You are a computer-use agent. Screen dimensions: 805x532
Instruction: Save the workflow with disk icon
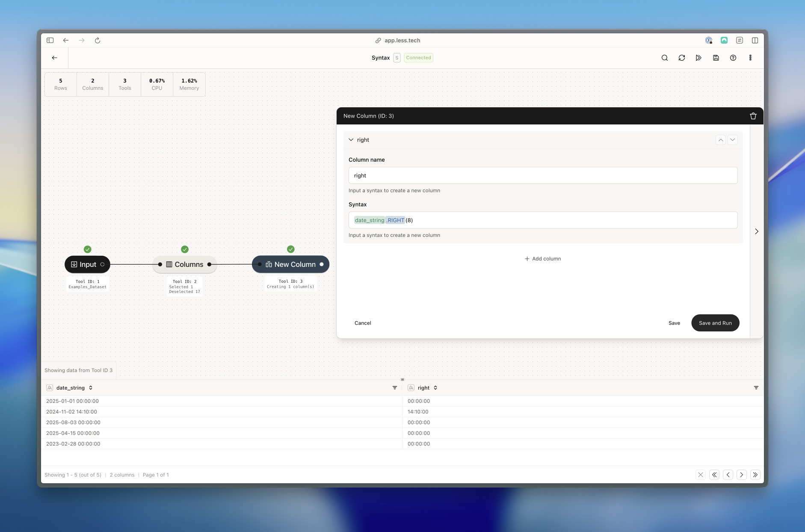(x=716, y=58)
